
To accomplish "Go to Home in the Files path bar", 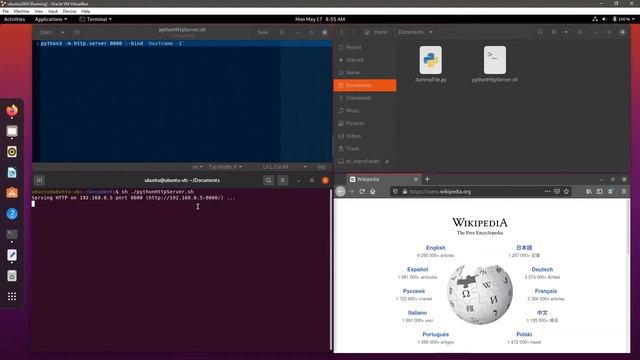I will (x=376, y=32).
